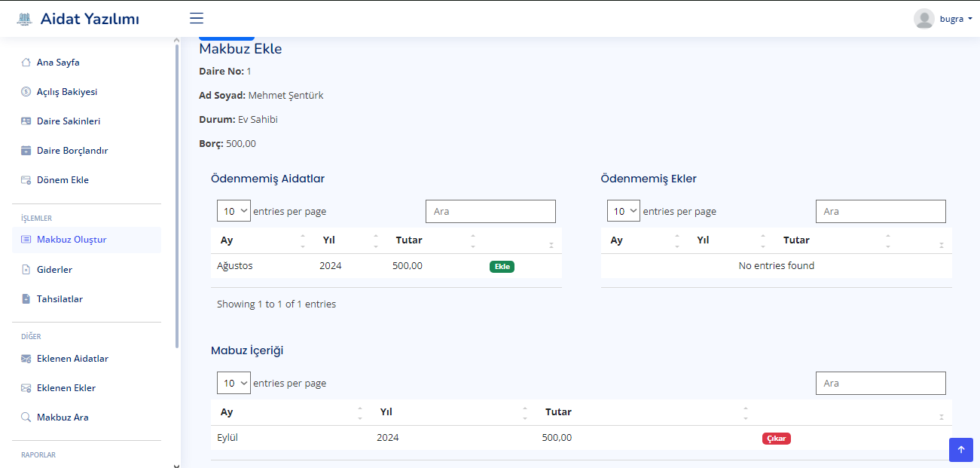This screenshot has height=468, width=980.
Task: Click the Açılış Bakiyesi coin icon
Action: [x=26, y=92]
